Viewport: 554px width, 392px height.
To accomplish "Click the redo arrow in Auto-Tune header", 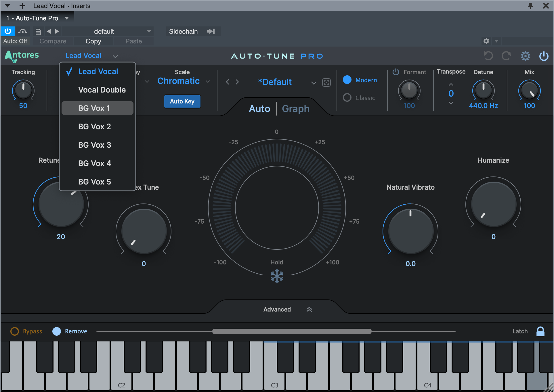I will 506,56.
